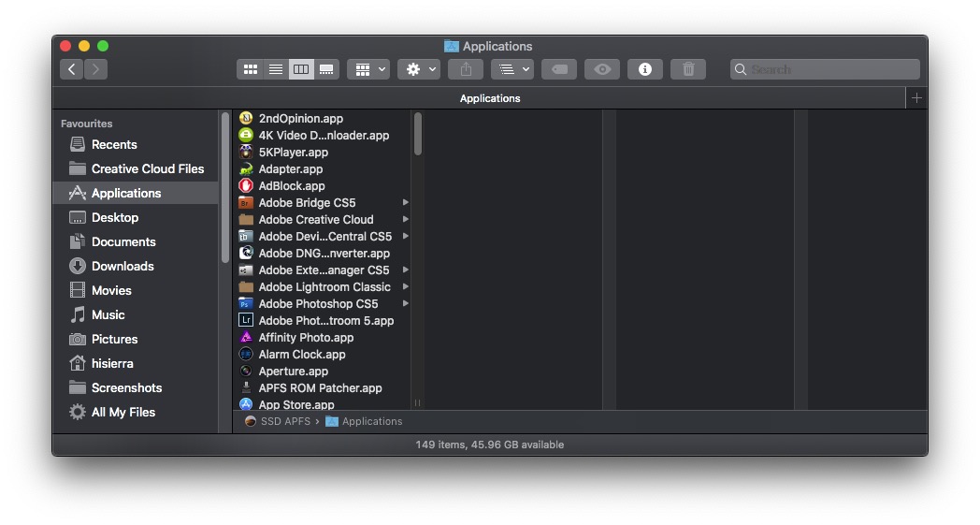
Task: Select the Affinity Photo.app icon
Action: click(246, 337)
